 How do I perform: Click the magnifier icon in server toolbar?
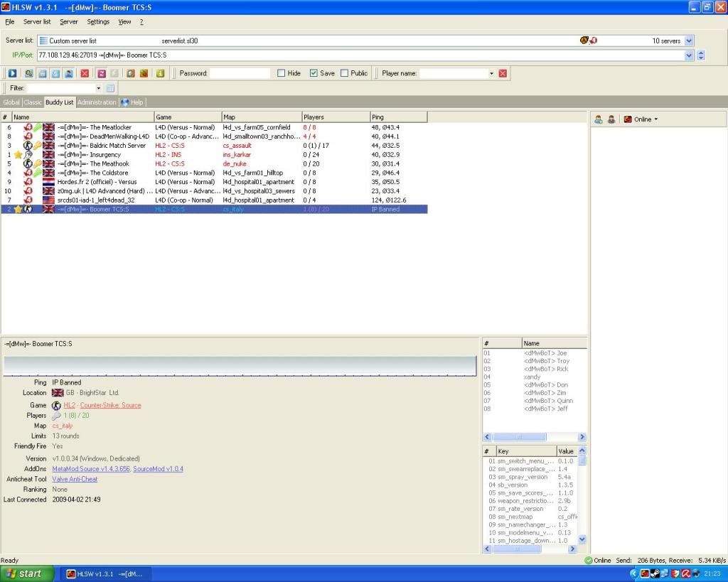(29, 73)
